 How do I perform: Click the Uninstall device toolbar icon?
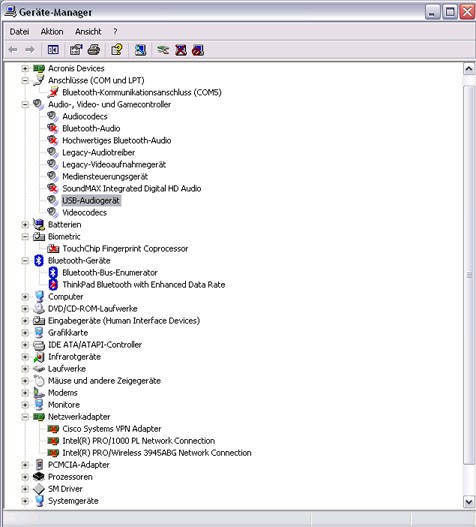[x=181, y=50]
